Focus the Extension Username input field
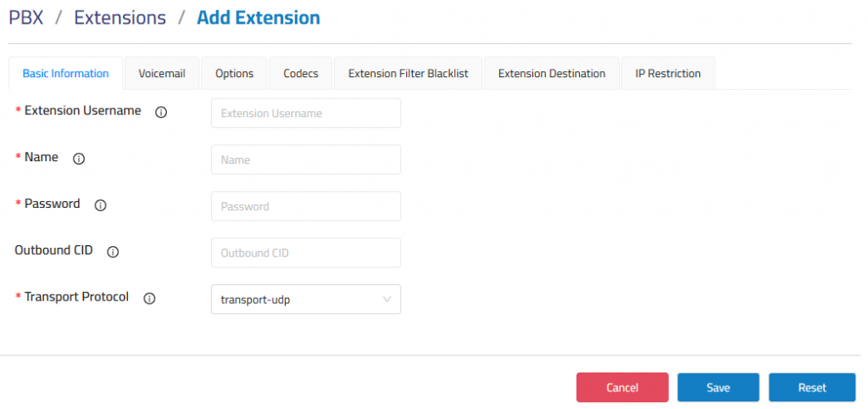Screen dimensions: 868x409 [x=305, y=113]
